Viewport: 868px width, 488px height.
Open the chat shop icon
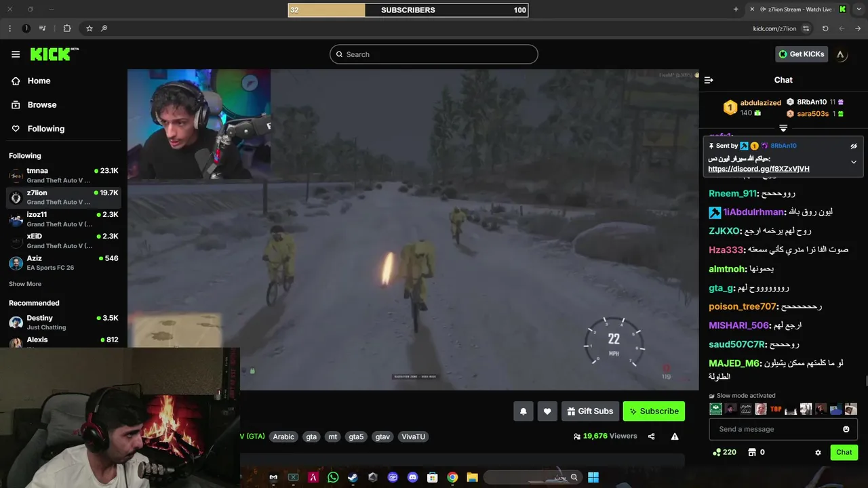coord(752,452)
